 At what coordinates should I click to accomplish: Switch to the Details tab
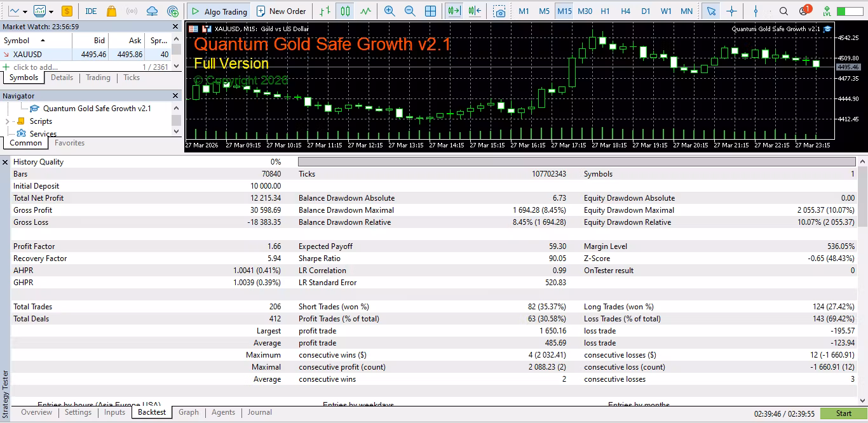(62, 77)
